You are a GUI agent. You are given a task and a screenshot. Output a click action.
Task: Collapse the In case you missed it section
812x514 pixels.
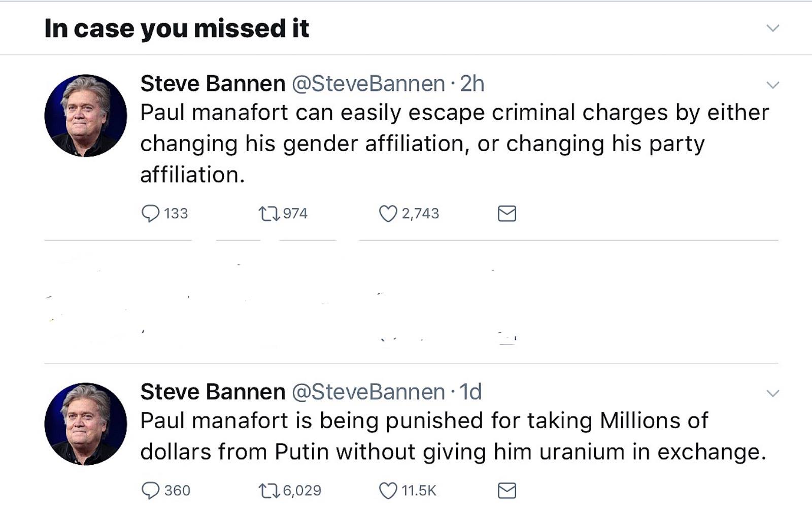[772, 28]
